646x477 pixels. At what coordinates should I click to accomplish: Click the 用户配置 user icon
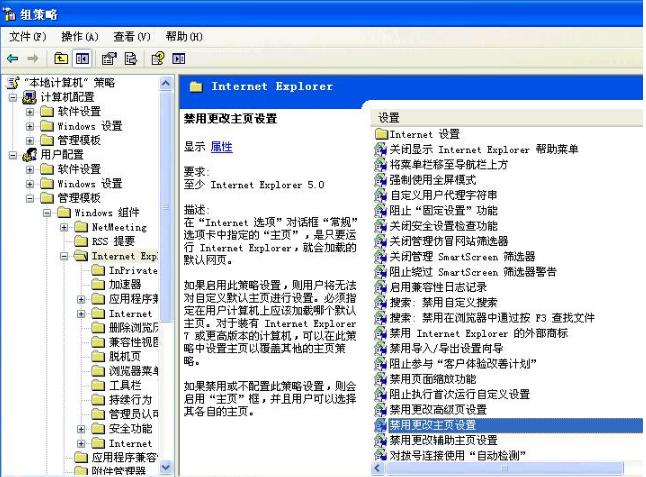(29, 154)
